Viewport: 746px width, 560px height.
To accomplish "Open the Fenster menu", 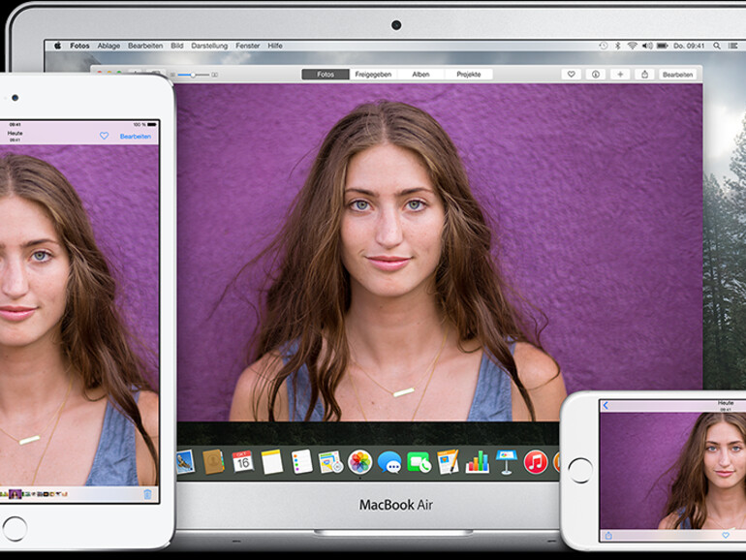I will (247, 46).
